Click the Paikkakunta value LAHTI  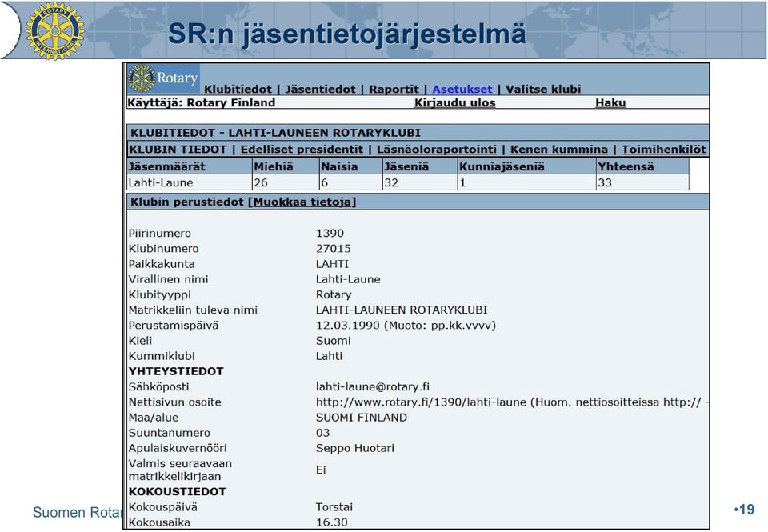[332, 264]
